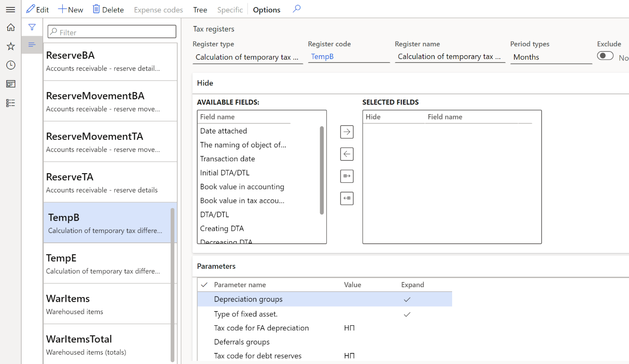Move field back left arrow

coord(347,154)
